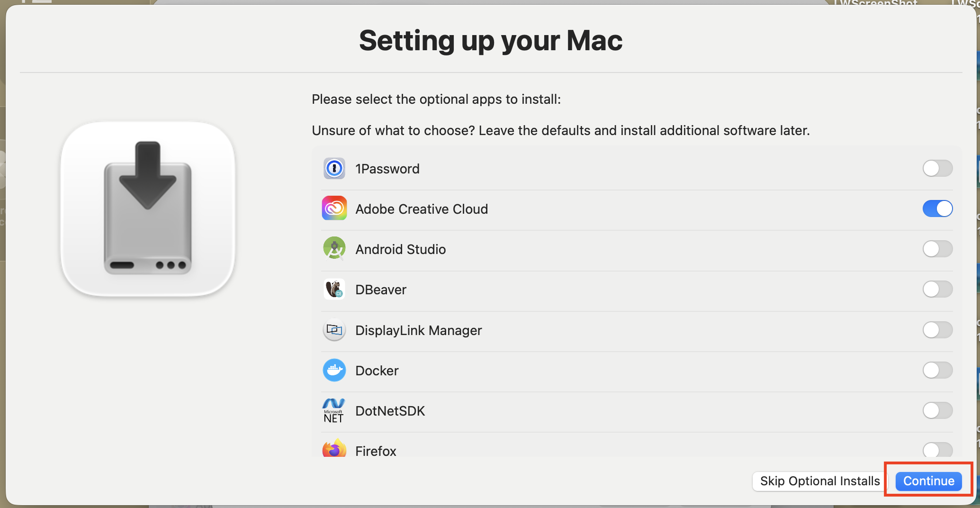Click the Firefox icon

pyautogui.click(x=334, y=449)
